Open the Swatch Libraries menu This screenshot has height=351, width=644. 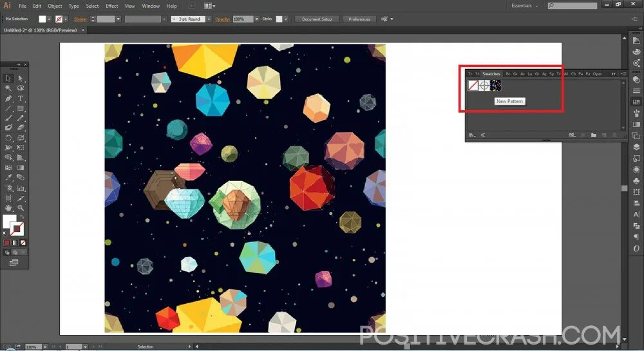[472, 135]
